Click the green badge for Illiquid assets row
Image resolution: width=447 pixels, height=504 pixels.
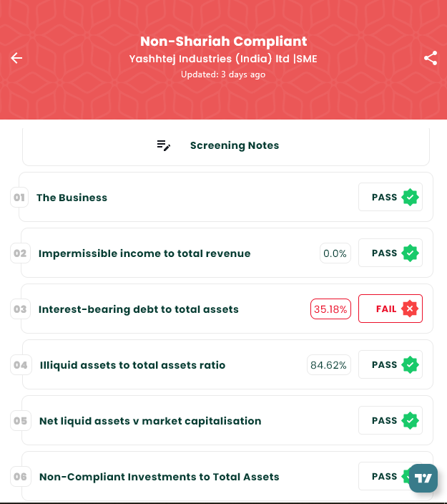(410, 365)
